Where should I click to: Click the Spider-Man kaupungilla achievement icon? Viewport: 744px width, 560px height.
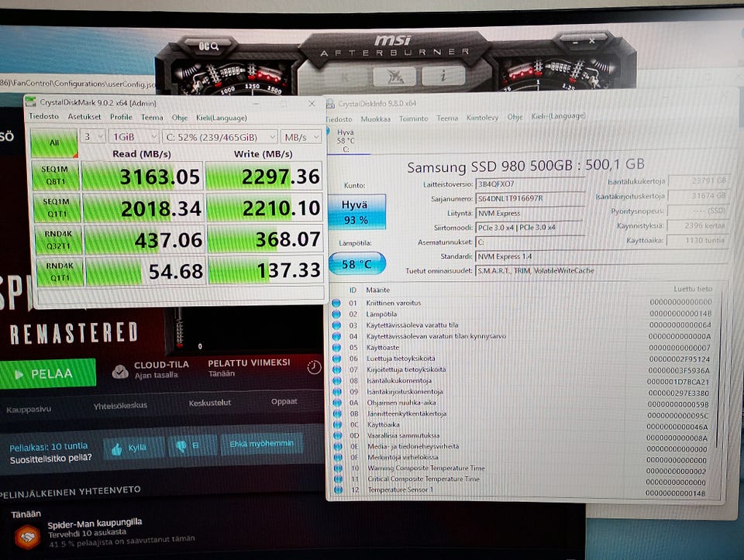click(27, 538)
